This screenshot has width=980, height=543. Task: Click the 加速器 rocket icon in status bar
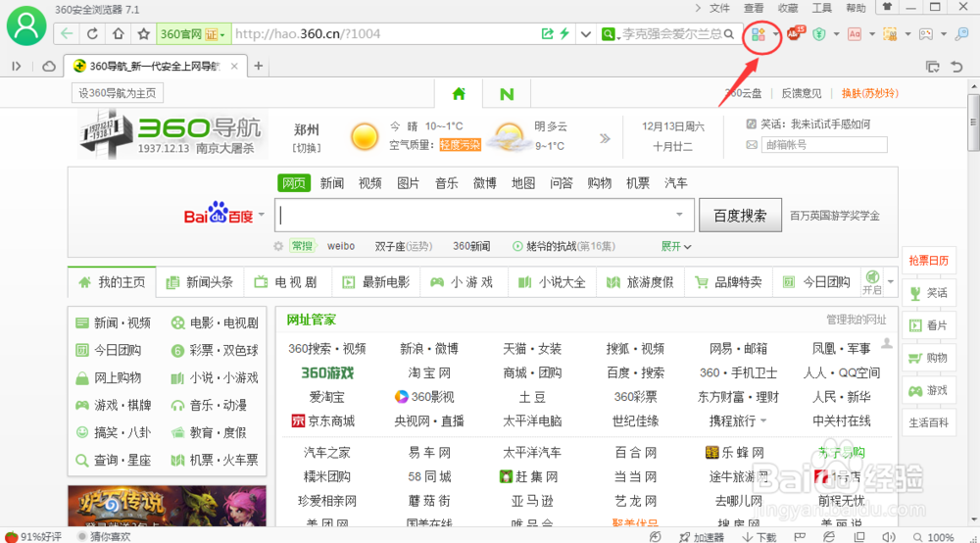coord(702,537)
